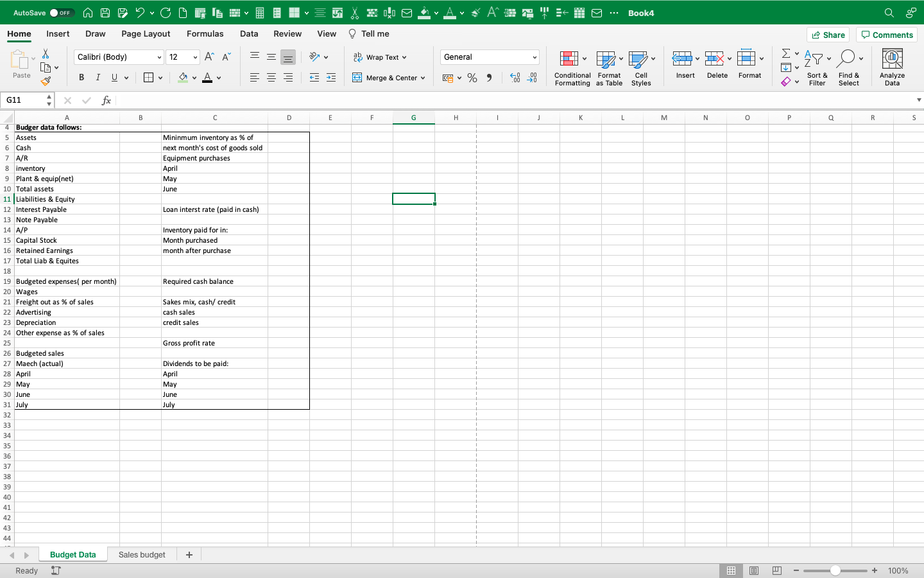The width and height of the screenshot is (924, 578).
Task: Save the workbook with the floppy disk icon
Action: [x=105, y=13]
